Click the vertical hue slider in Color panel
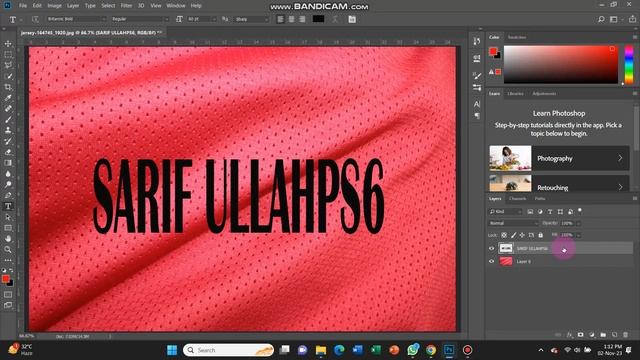This screenshot has height=360, width=640. (629, 64)
